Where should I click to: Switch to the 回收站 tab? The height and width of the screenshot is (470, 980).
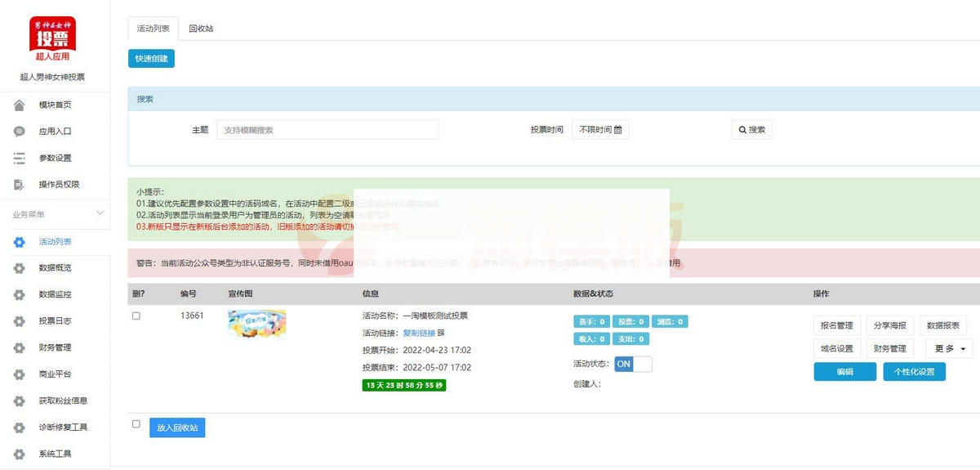click(201, 29)
